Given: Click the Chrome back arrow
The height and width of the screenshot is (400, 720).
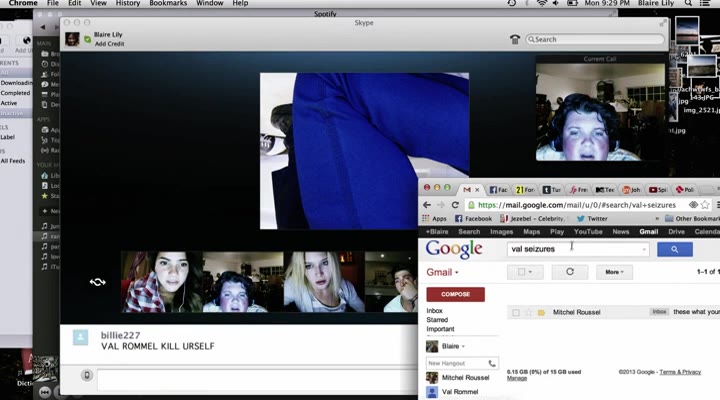Looking at the screenshot, I should click(428, 205).
